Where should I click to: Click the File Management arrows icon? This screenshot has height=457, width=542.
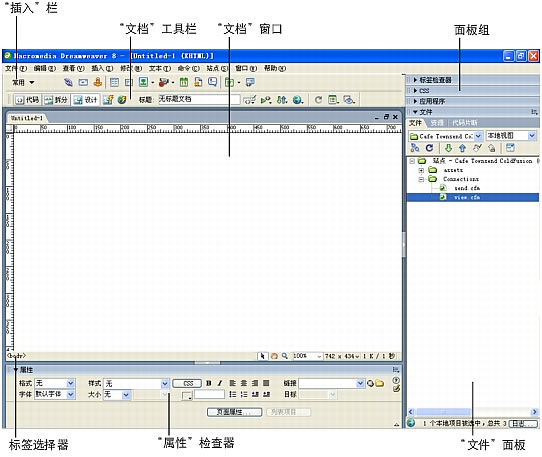(x=282, y=100)
